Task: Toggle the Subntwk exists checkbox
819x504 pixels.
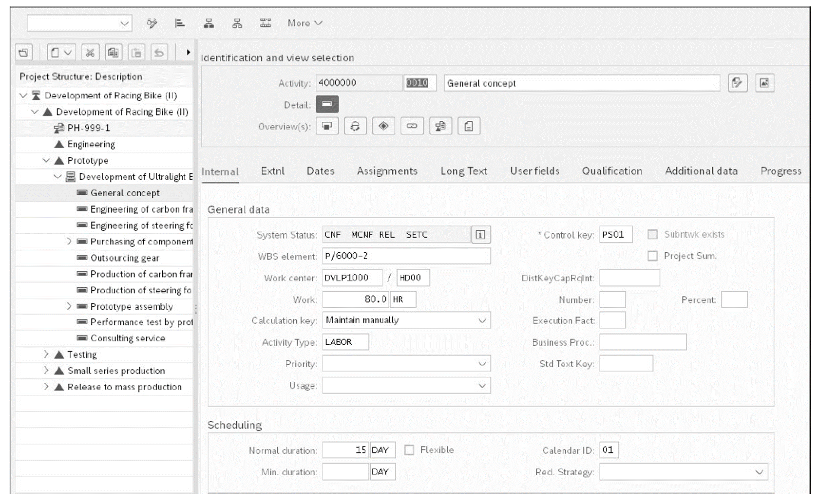Action: click(x=652, y=234)
